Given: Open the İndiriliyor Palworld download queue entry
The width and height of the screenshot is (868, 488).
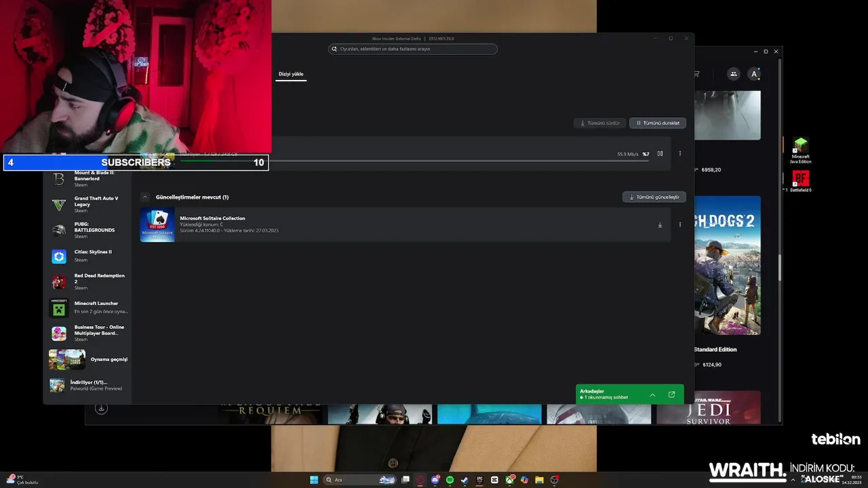Looking at the screenshot, I should coord(90,385).
